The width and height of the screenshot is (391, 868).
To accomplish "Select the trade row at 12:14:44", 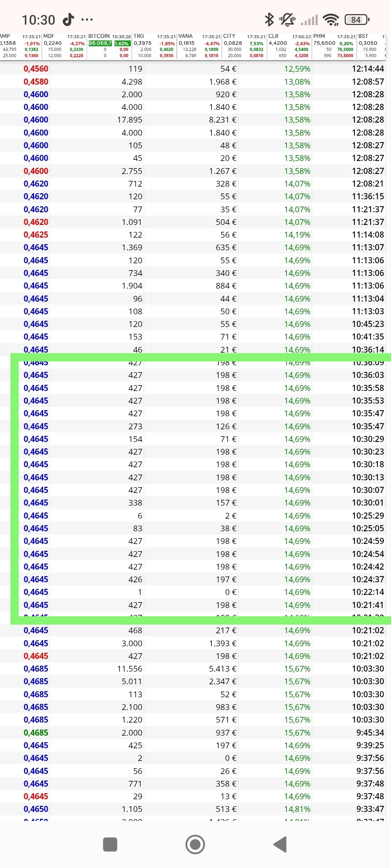I will click(x=195, y=69).
